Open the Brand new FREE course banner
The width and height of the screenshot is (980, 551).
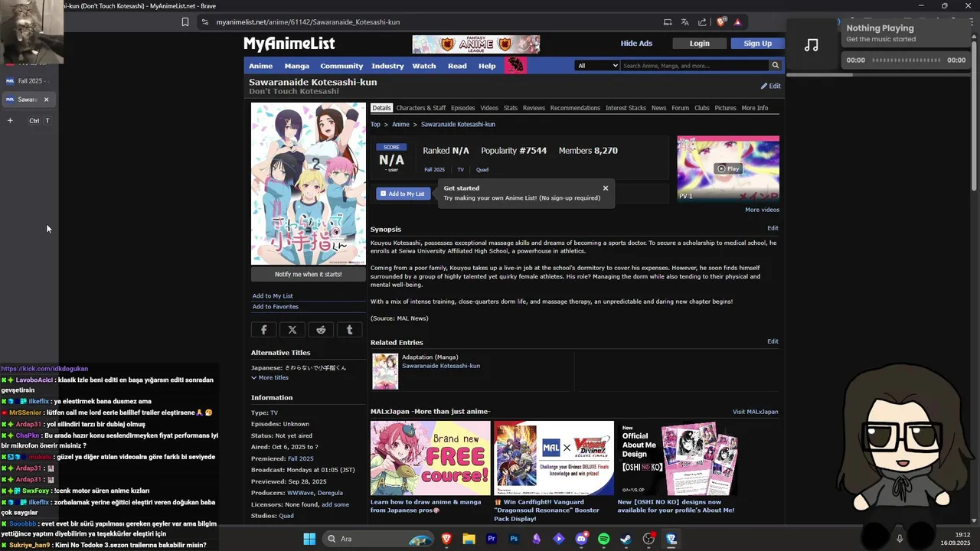coord(430,458)
